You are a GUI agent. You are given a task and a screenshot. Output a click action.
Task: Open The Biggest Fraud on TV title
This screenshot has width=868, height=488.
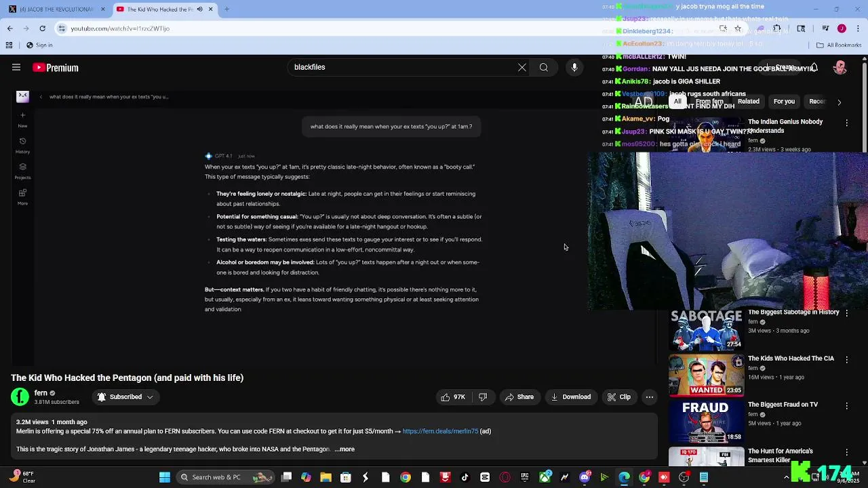pyautogui.click(x=783, y=405)
